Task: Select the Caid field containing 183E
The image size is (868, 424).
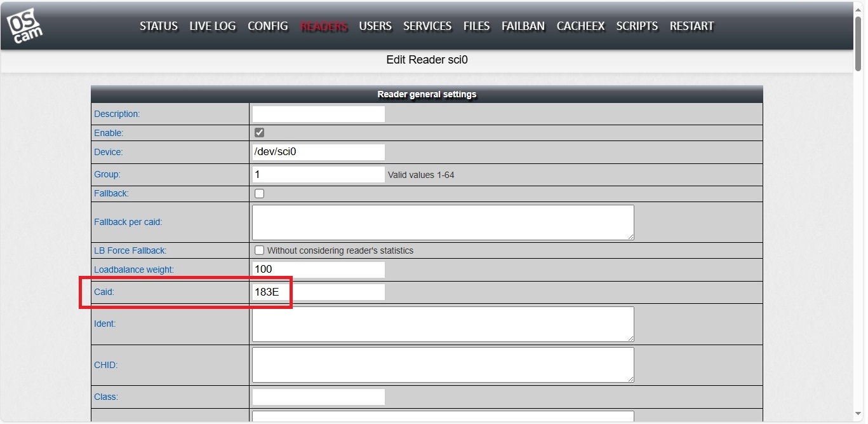Action: point(318,292)
